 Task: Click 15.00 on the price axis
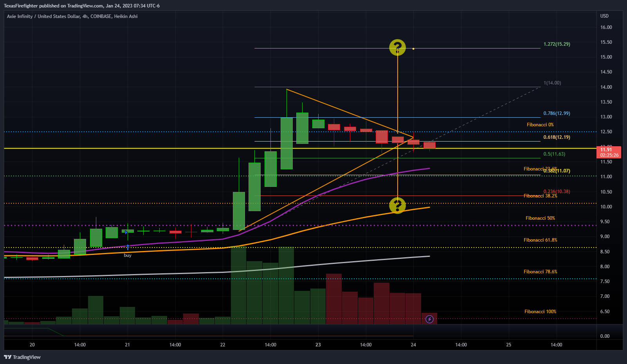pyautogui.click(x=606, y=57)
